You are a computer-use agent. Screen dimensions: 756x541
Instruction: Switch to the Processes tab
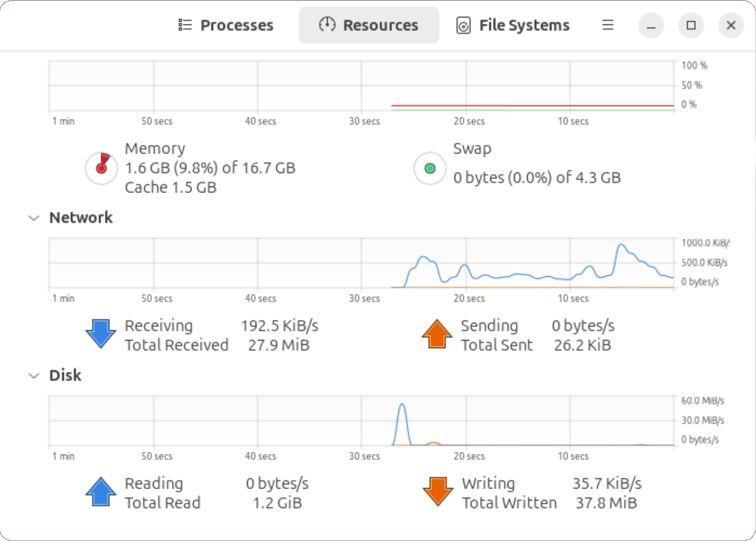225,25
